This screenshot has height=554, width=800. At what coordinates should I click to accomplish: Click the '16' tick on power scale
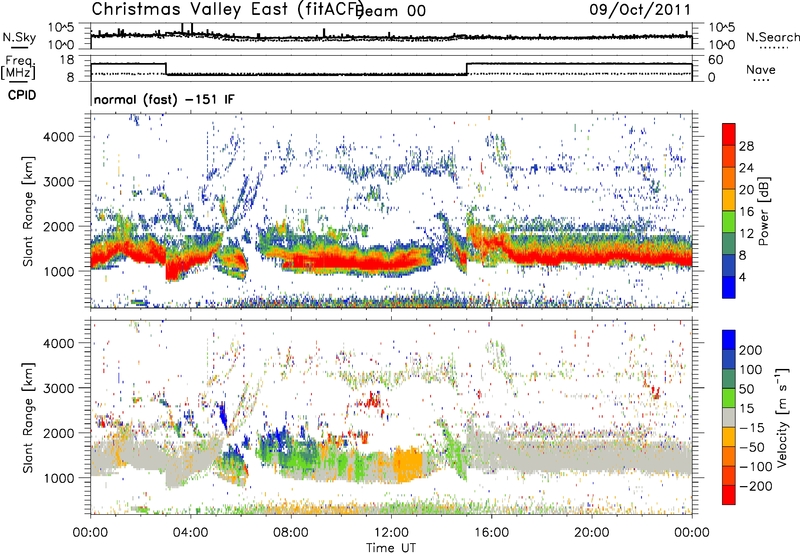point(746,212)
